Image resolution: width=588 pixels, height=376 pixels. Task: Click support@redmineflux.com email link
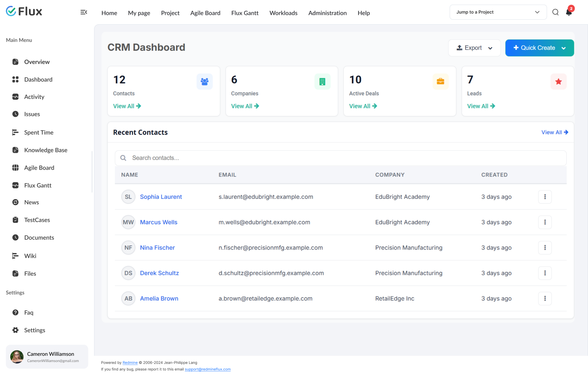coord(208,369)
